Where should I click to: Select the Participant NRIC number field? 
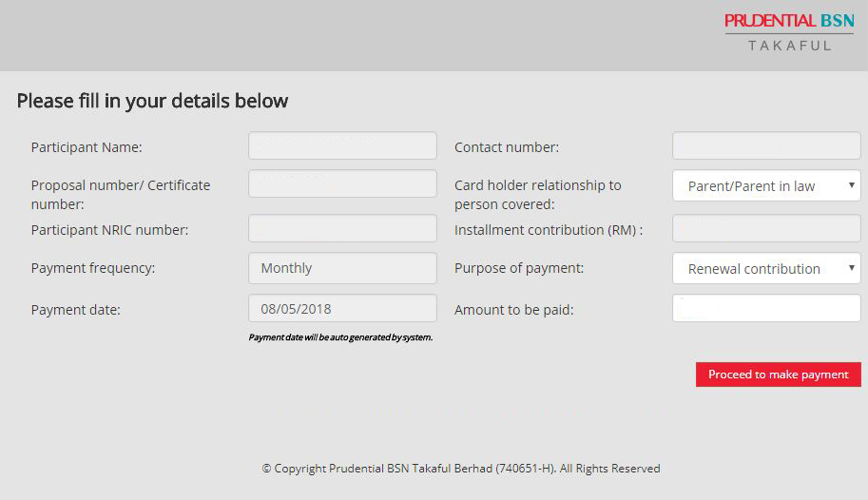coord(342,229)
